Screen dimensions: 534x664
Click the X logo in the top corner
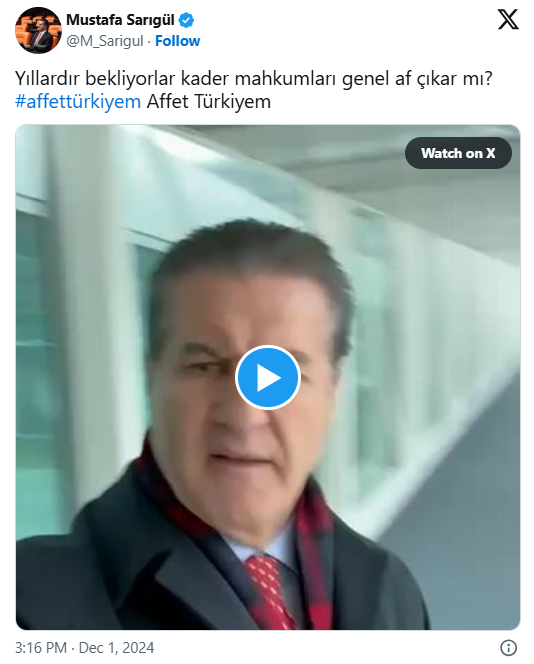(508, 20)
